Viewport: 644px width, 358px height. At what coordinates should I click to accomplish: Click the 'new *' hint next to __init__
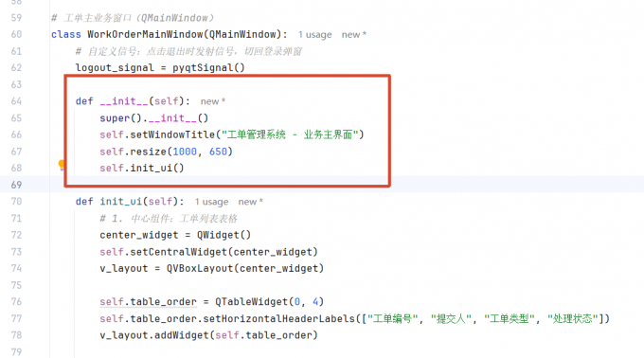tap(213, 101)
